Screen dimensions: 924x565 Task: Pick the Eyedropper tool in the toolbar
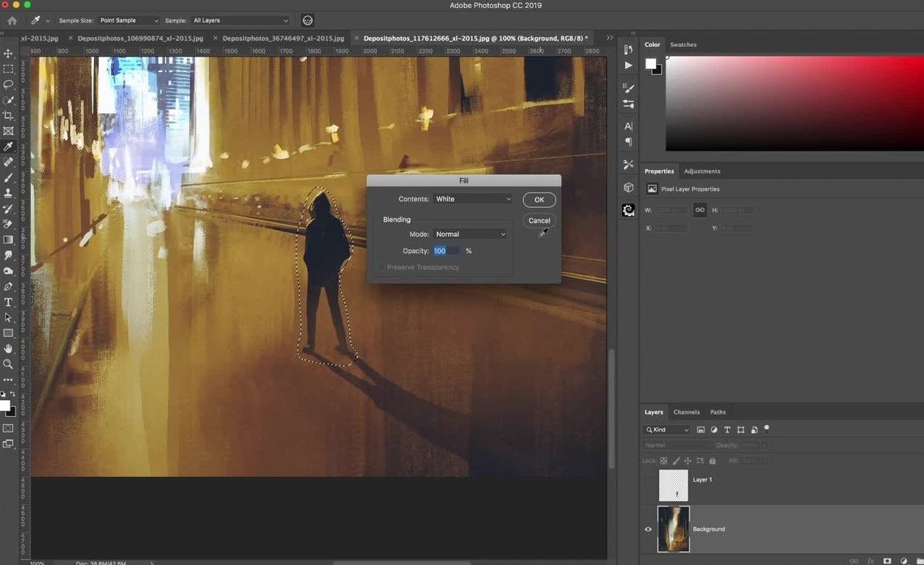coord(8,147)
